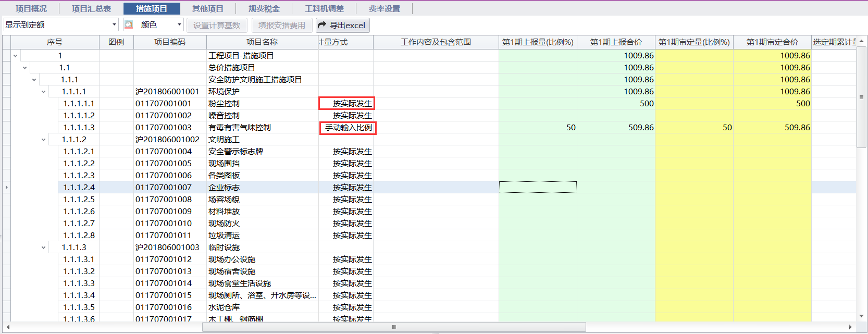
Task: Collapse the 1.1.1.1 环境保护 group
Action: 44,92
